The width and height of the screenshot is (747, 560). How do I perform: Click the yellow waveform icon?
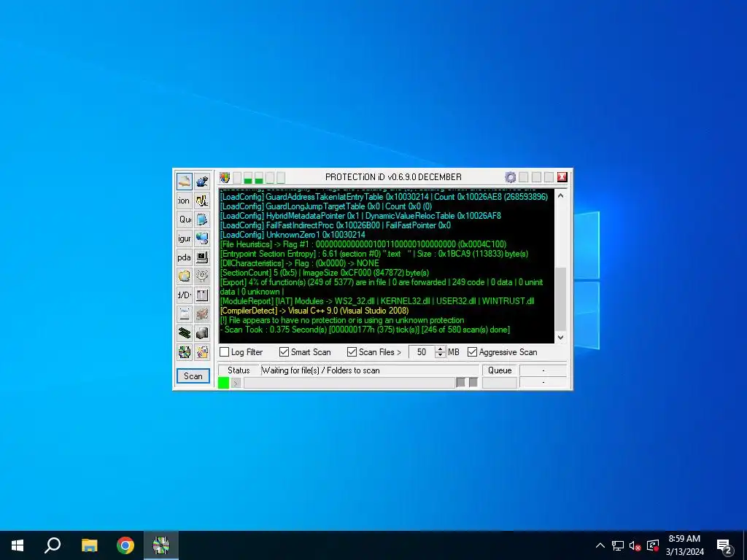coord(202,201)
